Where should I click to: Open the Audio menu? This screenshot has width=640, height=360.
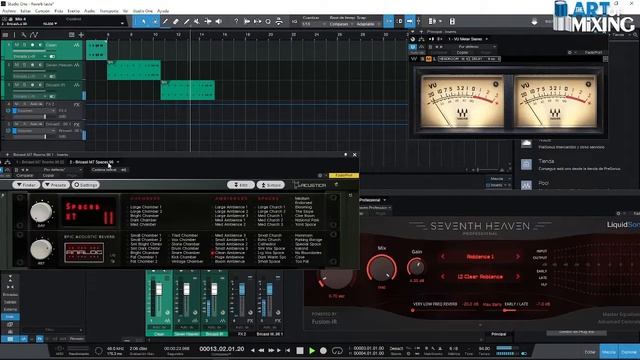point(89,11)
